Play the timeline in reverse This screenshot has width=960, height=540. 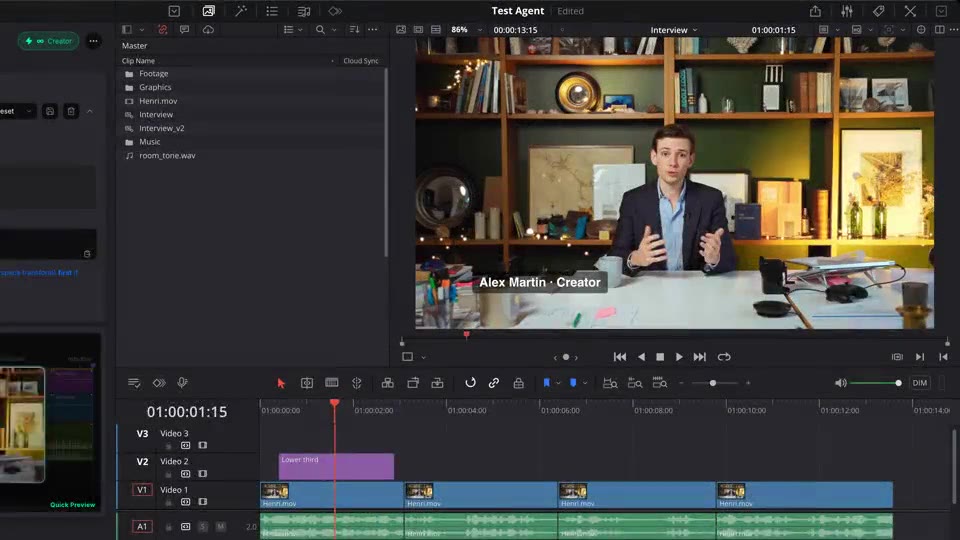click(x=641, y=357)
